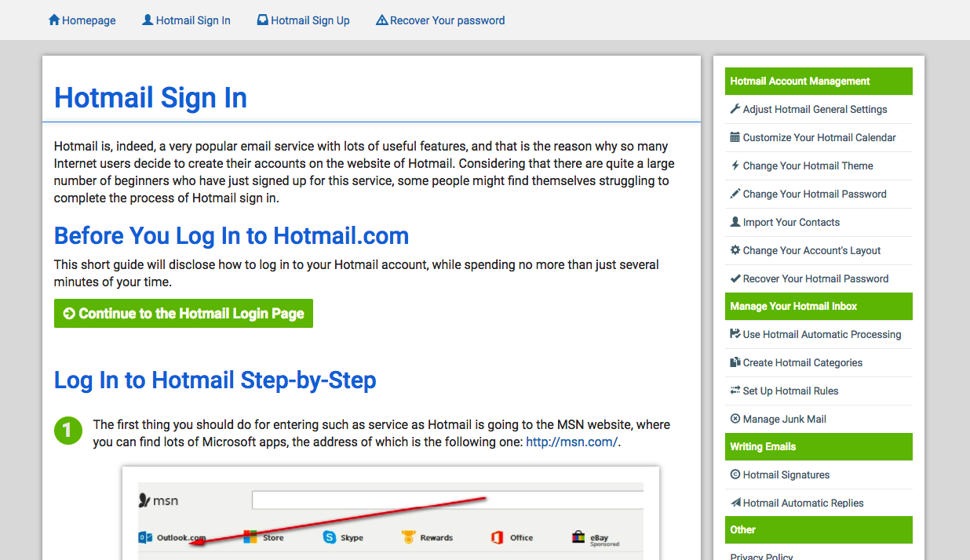970x560 pixels.
Task: Click the Writing Emails sidebar header
Action: 819,446
